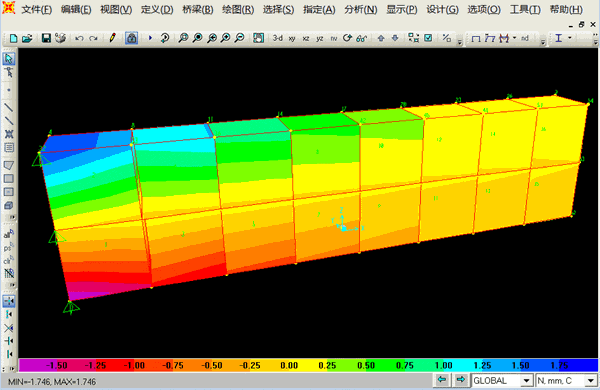Switch to the 3-d view

pos(278,38)
